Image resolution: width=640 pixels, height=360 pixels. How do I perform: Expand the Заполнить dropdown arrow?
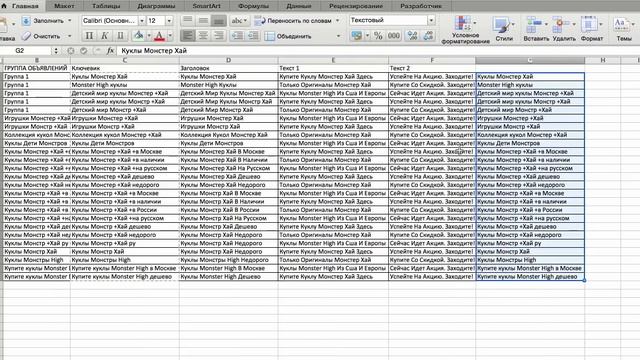pos(69,20)
